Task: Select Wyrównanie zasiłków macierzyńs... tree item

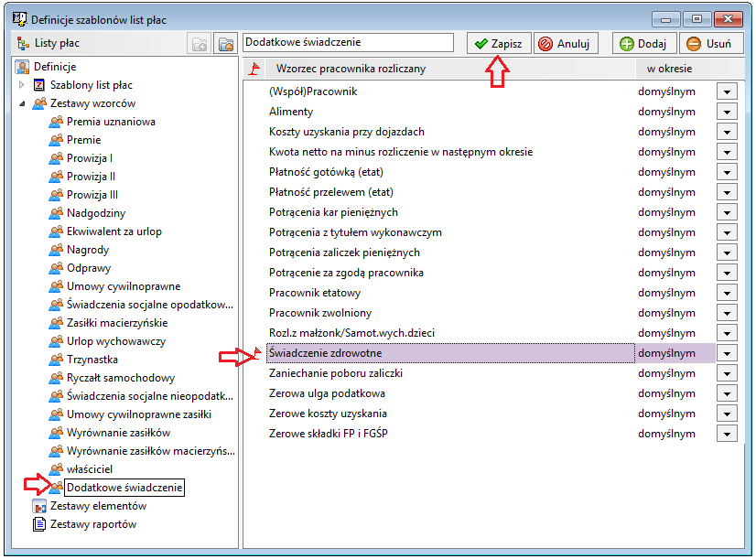Action: 150,451
